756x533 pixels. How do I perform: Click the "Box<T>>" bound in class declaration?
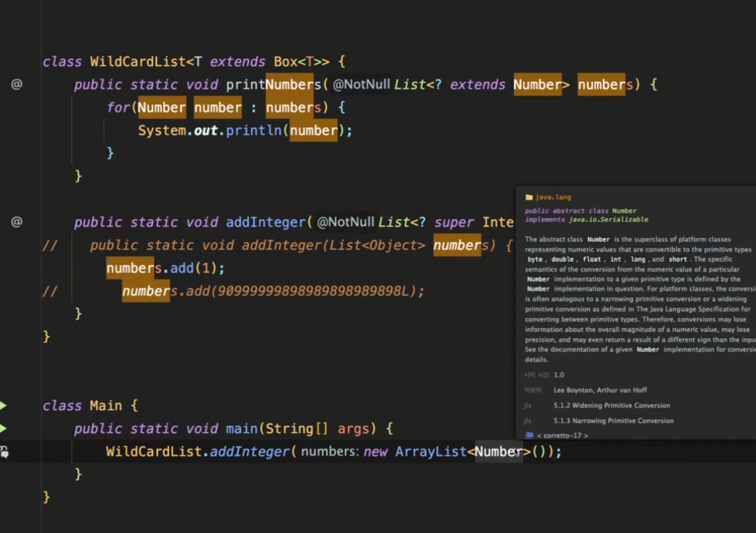pyautogui.click(x=302, y=61)
